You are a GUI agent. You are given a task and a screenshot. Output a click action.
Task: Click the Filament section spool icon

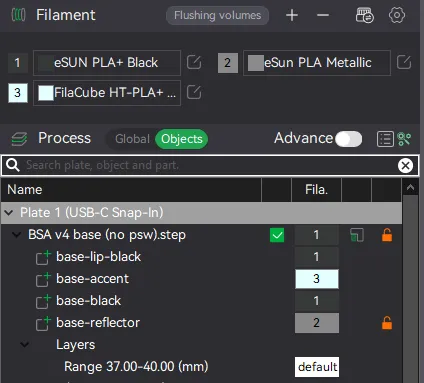click(x=18, y=15)
